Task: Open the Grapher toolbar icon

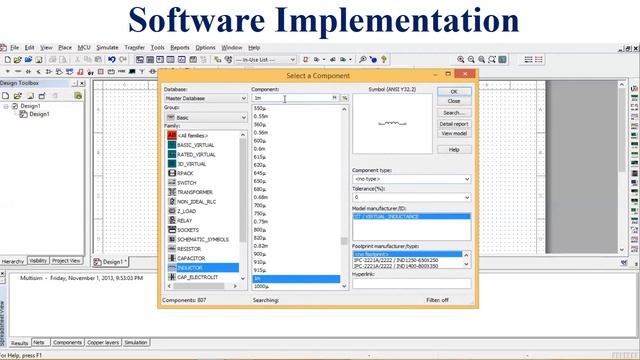Action: [182, 60]
